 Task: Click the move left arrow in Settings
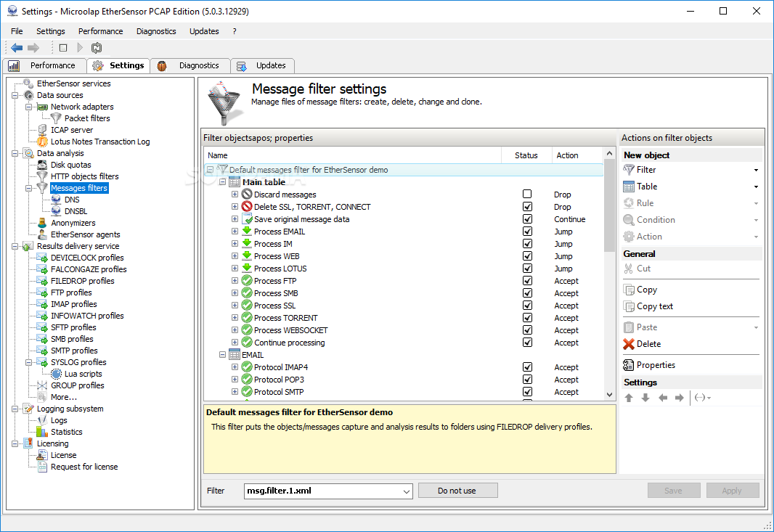click(x=662, y=398)
